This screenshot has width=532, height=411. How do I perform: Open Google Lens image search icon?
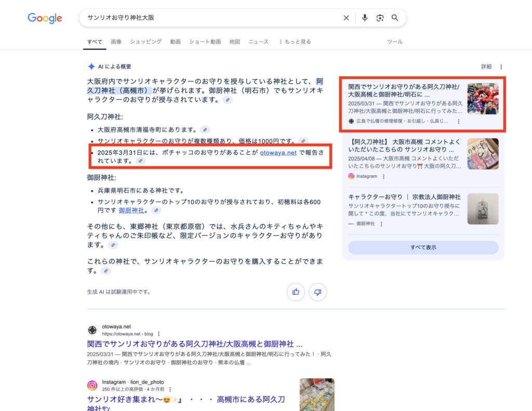(380, 18)
